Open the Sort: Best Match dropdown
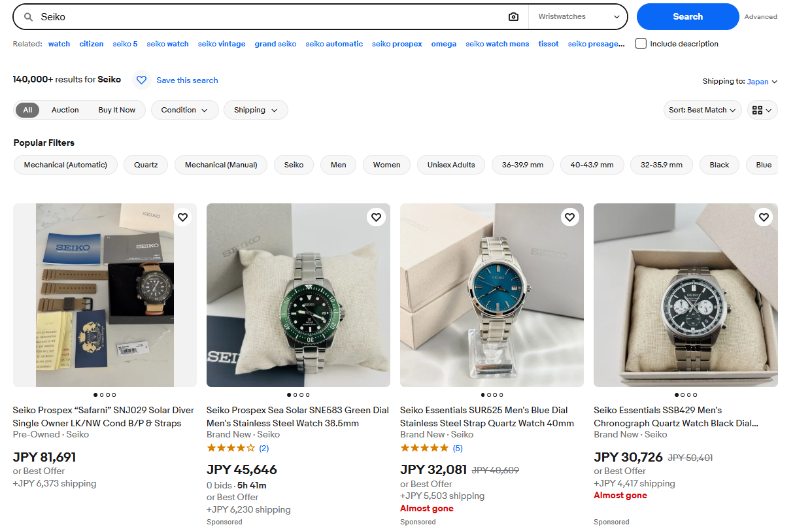 [702, 110]
